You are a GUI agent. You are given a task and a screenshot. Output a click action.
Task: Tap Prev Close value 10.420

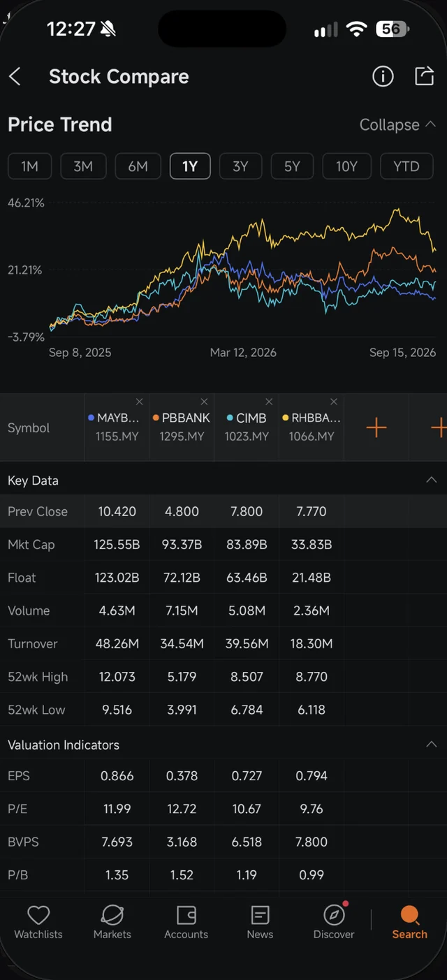117,511
